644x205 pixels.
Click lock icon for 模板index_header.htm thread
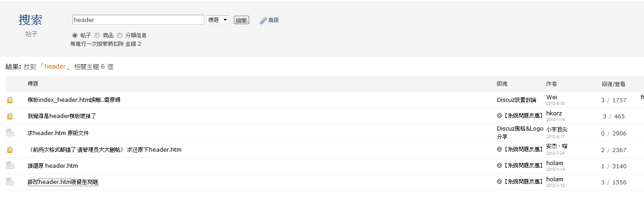pyautogui.click(x=10, y=100)
